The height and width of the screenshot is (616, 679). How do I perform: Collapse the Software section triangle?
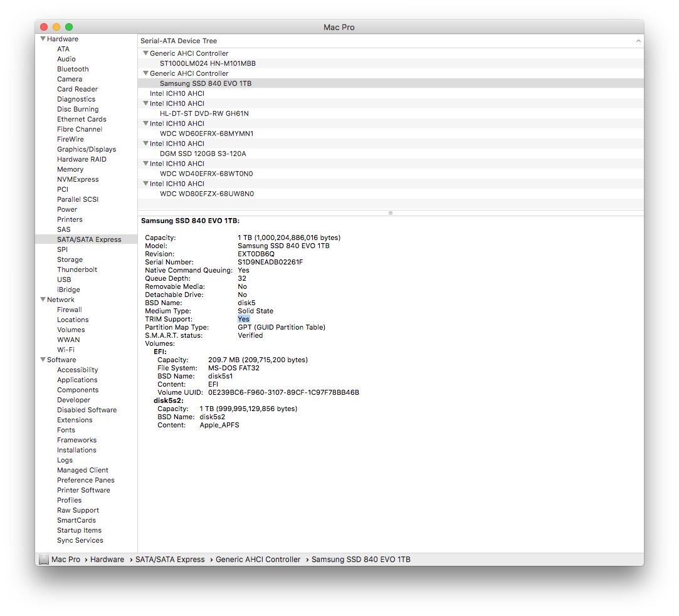43,360
